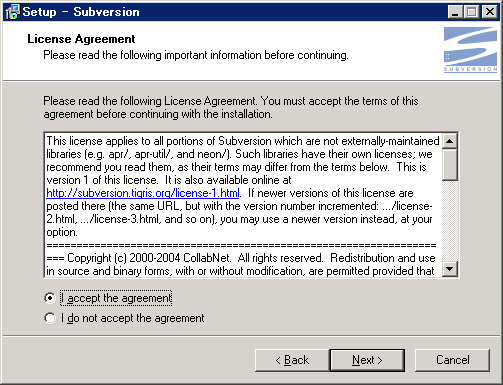Screen dimensions: 503x385
Task: Click the "I accept the agreement" label text
Action: point(116,298)
